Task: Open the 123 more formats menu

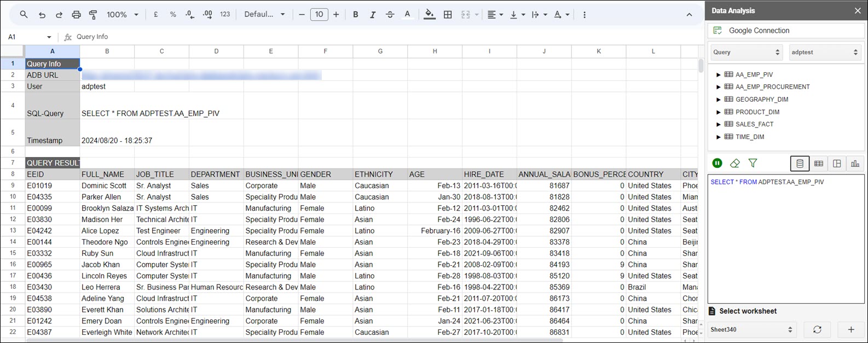Action: [x=225, y=15]
